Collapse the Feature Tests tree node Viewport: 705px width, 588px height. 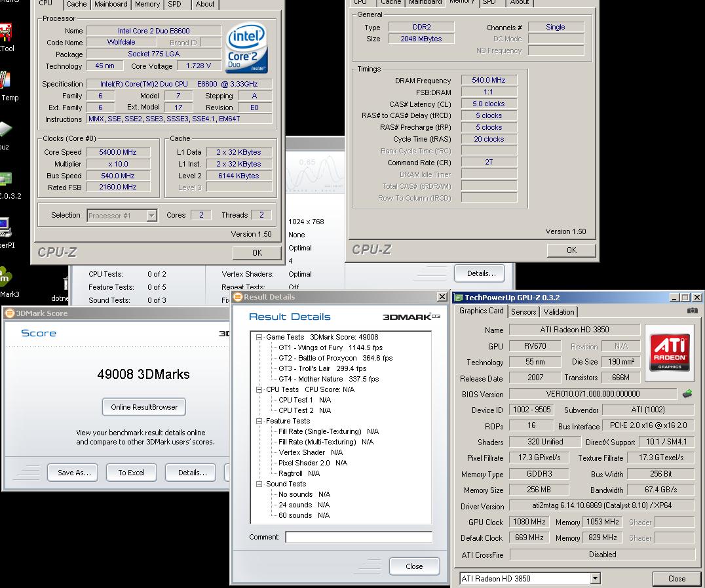point(259,421)
